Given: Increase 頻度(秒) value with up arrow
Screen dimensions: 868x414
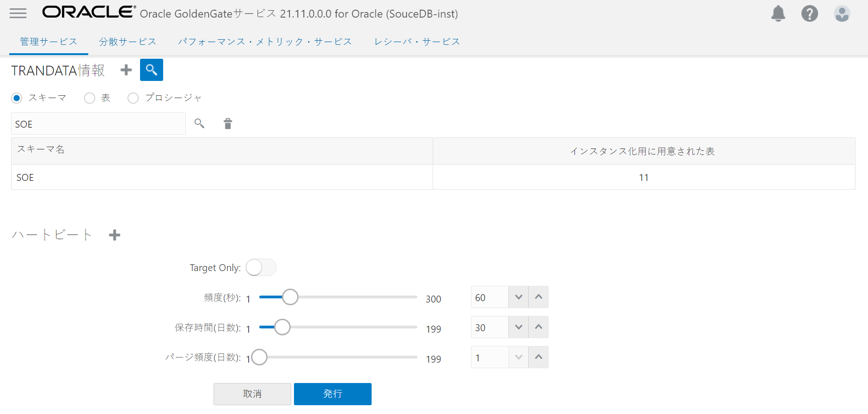Looking at the screenshot, I should [538, 297].
